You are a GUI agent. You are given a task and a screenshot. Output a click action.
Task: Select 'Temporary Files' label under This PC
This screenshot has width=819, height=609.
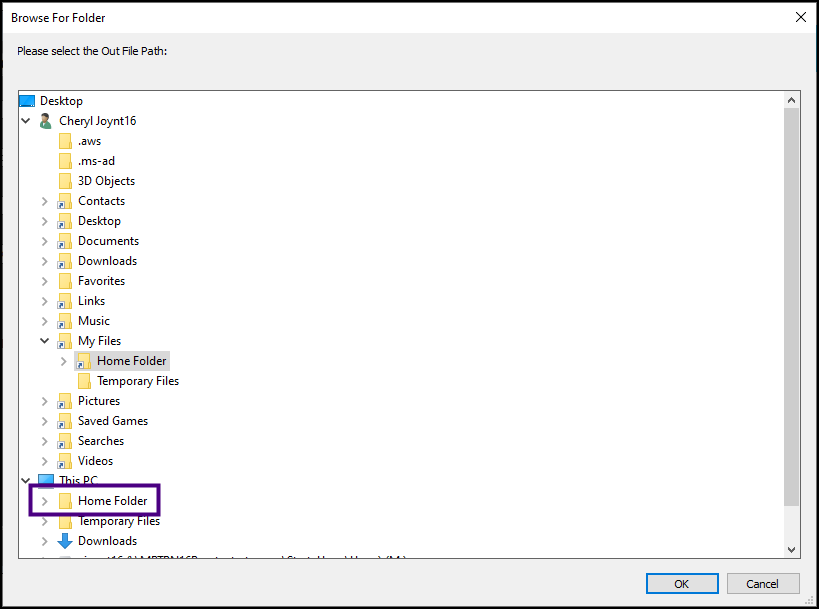point(119,521)
